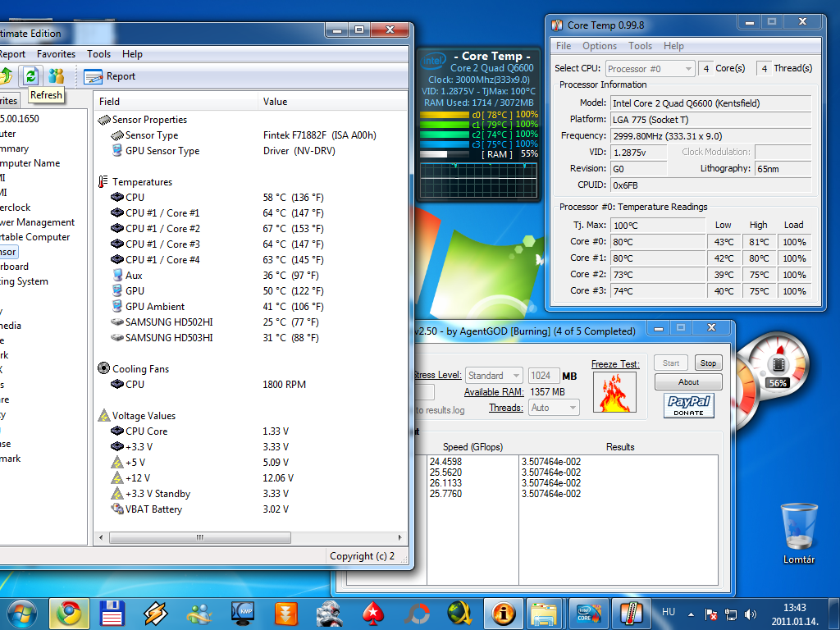840x630 pixels.
Task: Click the HU language indicator
Action: tap(669, 612)
